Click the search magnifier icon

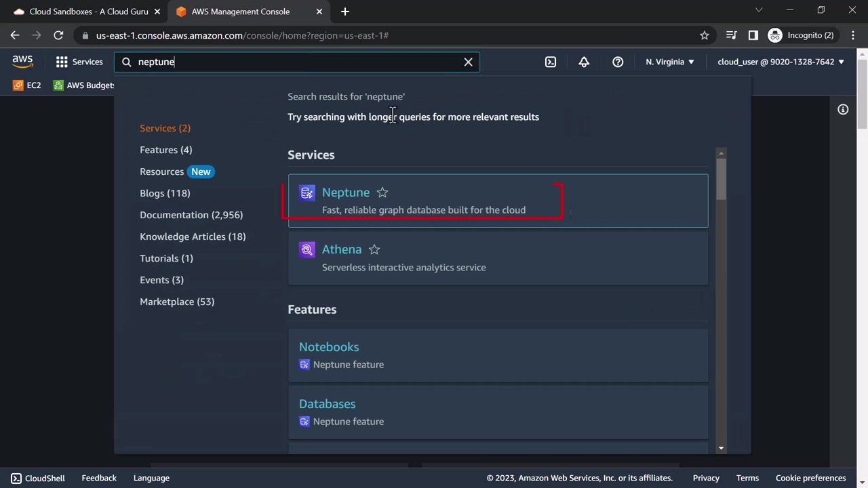pos(126,62)
